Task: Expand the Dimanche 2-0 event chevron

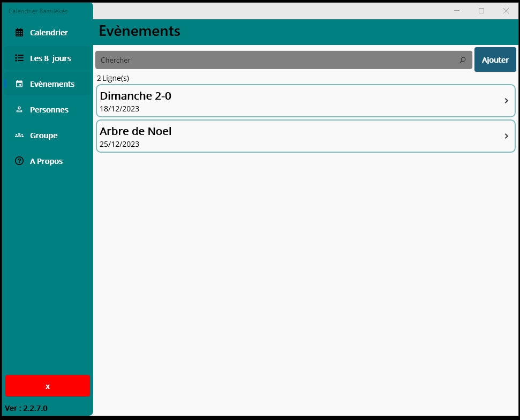Action: [x=506, y=101]
